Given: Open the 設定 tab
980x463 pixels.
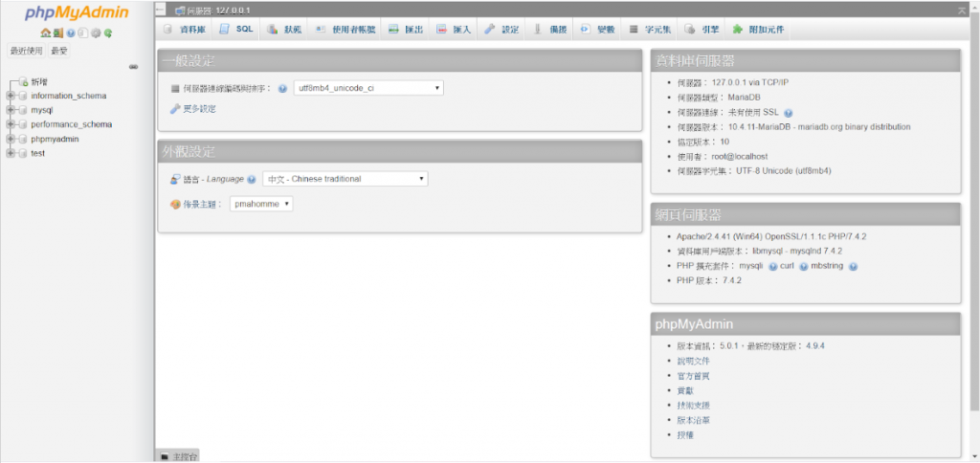Looking at the screenshot, I should coord(501,30).
